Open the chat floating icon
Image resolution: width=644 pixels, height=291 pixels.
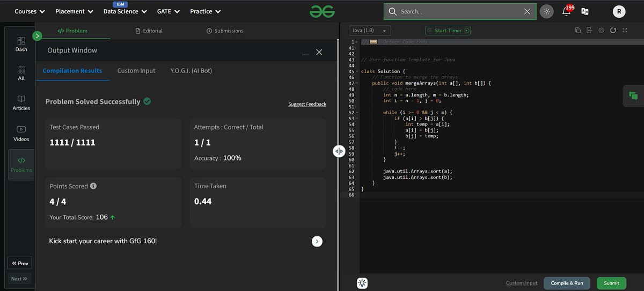pyautogui.click(x=633, y=96)
